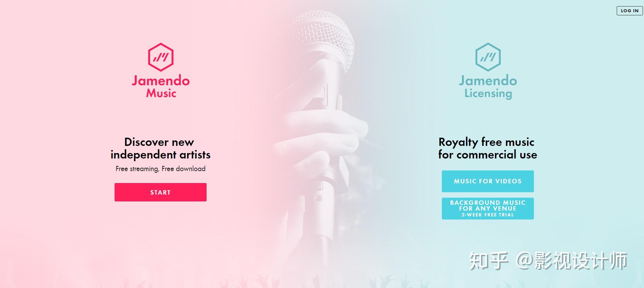This screenshot has width=644, height=288.
Task: Click the "2-WEEK FREE TRIAL" text line
Action: (x=488, y=215)
